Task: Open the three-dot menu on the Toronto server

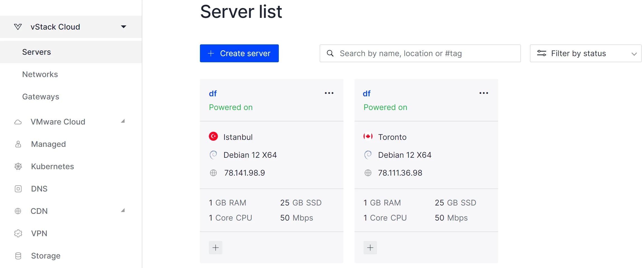Action: pos(483,93)
